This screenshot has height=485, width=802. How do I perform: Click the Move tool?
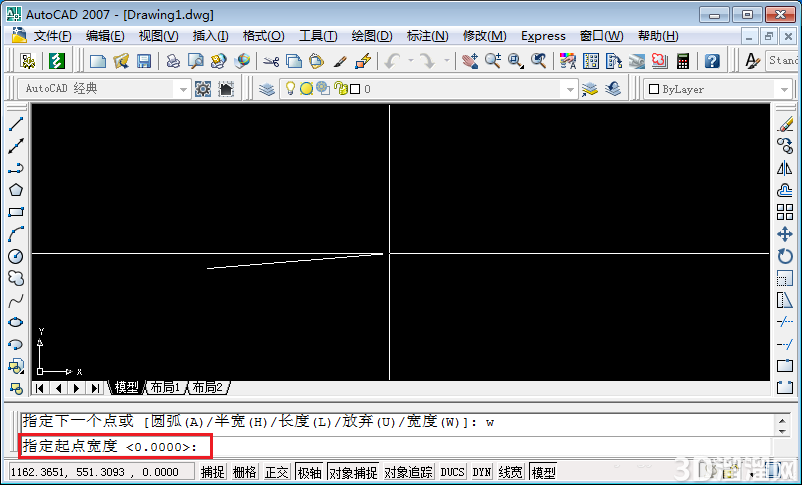pos(785,234)
